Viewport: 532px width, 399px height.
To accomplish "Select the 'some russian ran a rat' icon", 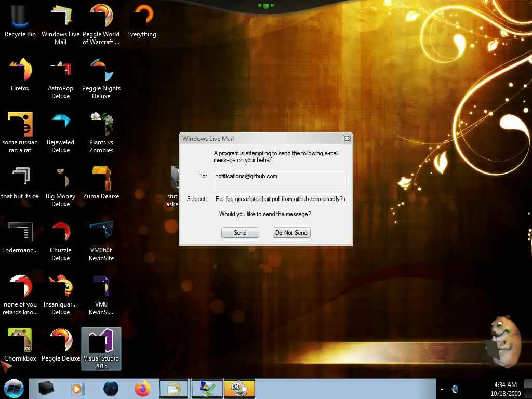I will coord(20,132).
